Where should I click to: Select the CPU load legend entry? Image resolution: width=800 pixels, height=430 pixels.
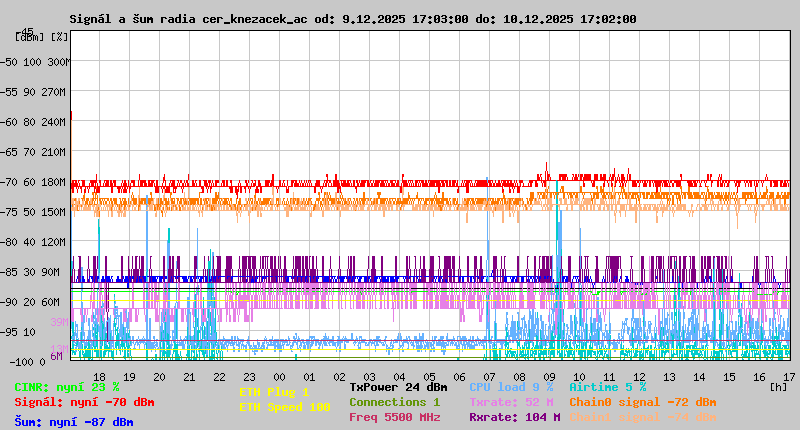click(x=510, y=387)
